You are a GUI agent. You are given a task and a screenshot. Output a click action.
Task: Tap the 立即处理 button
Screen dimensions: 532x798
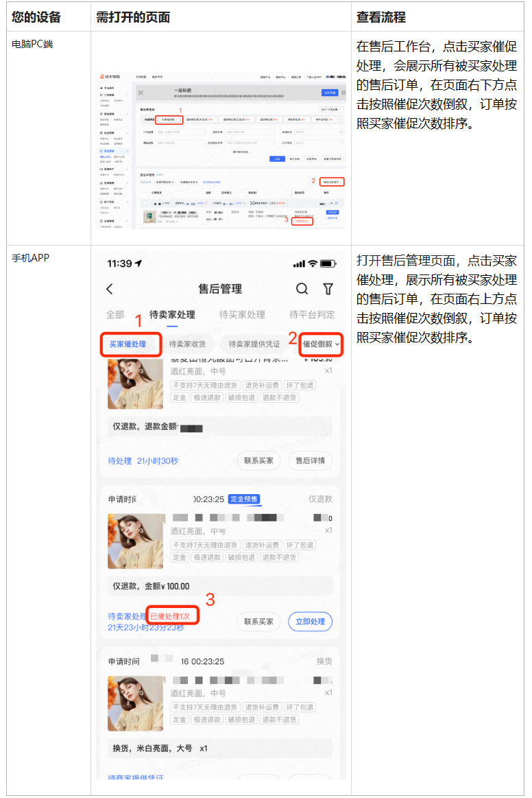(x=311, y=622)
